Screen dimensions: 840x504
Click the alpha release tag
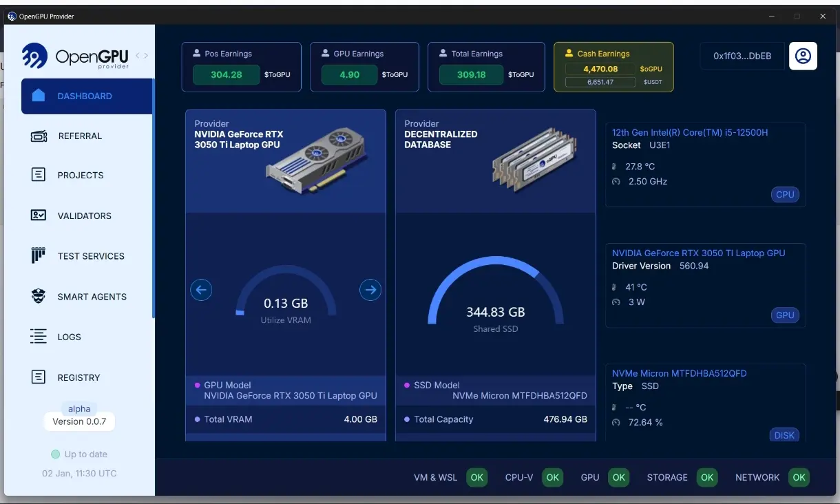click(x=79, y=409)
